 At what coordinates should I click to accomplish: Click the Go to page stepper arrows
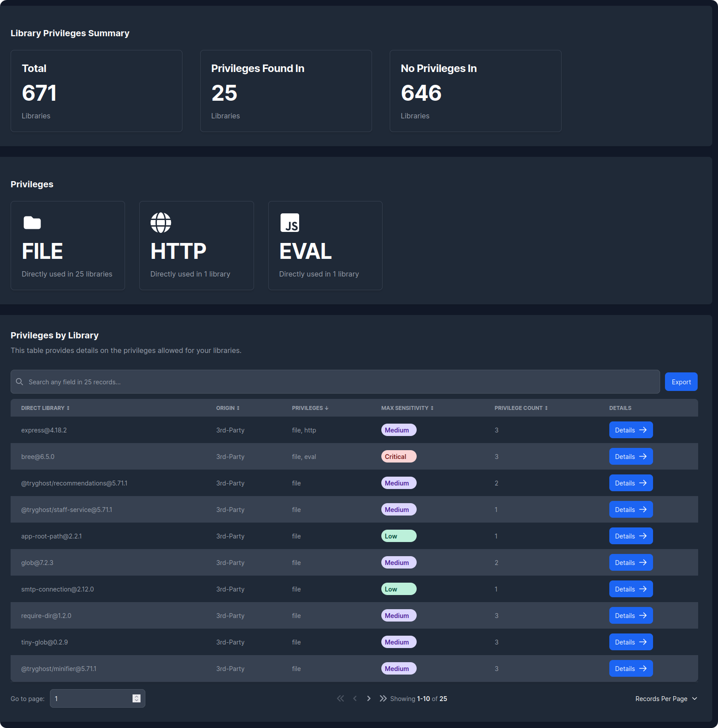point(137,698)
